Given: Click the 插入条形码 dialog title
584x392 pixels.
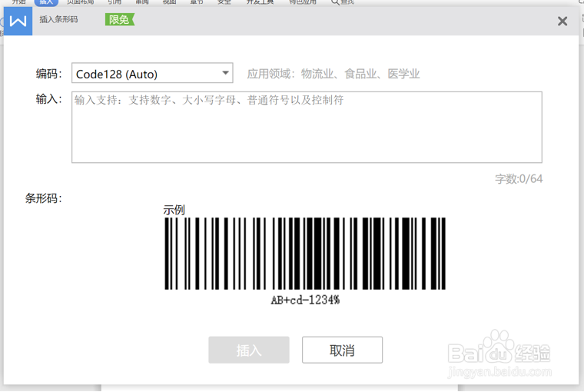Looking at the screenshot, I should 58,19.
